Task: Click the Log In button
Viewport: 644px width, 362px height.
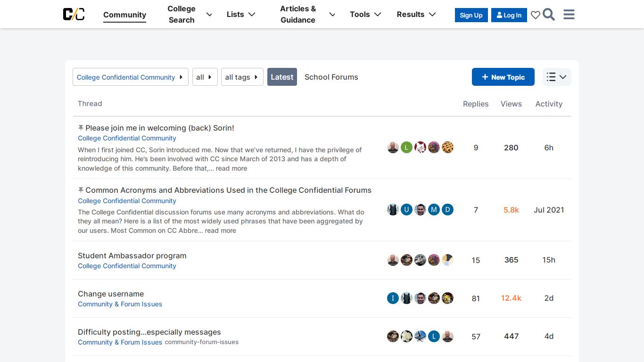Action: pyautogui.click(x=509, y=15)
